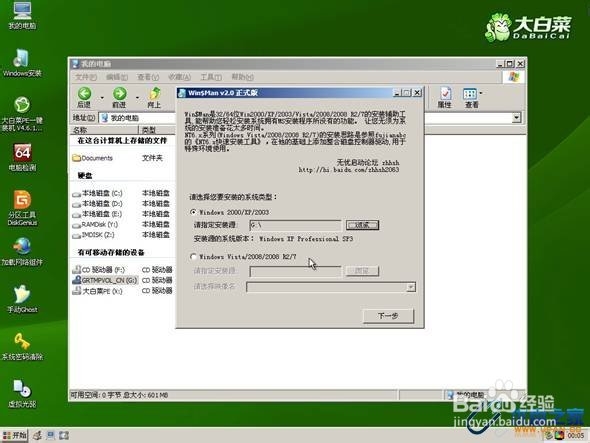Screen dimensions: 590x443
Task: Click the first quick launch icon beside Start
Action: click(37, 435)
